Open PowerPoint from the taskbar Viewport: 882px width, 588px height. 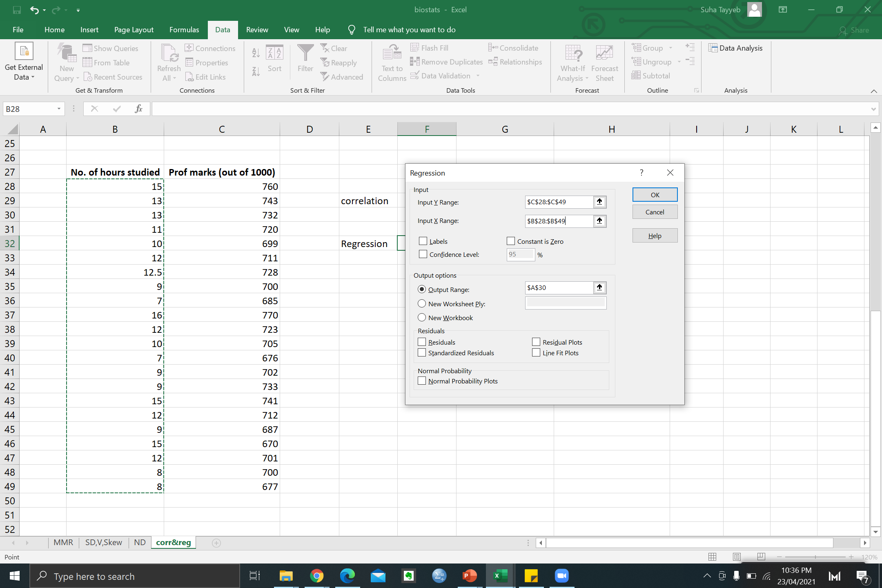[x=470, y=576]
